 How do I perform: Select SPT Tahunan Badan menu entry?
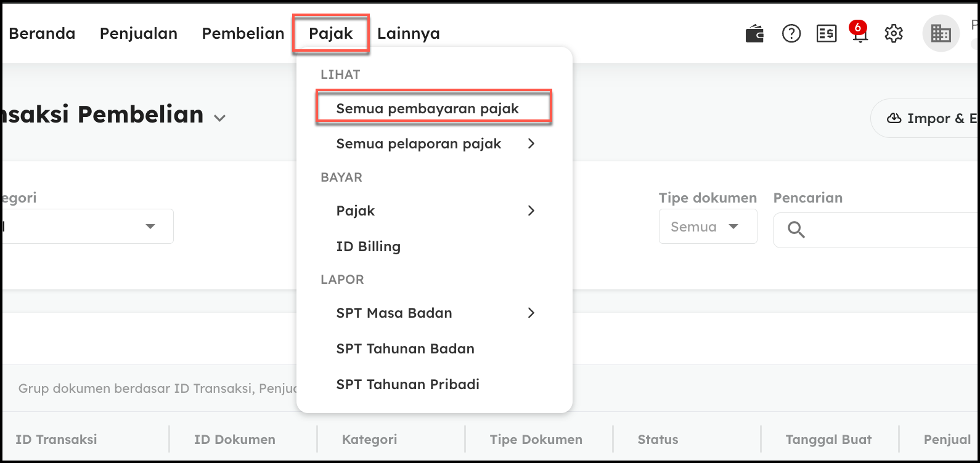[406, 348]
